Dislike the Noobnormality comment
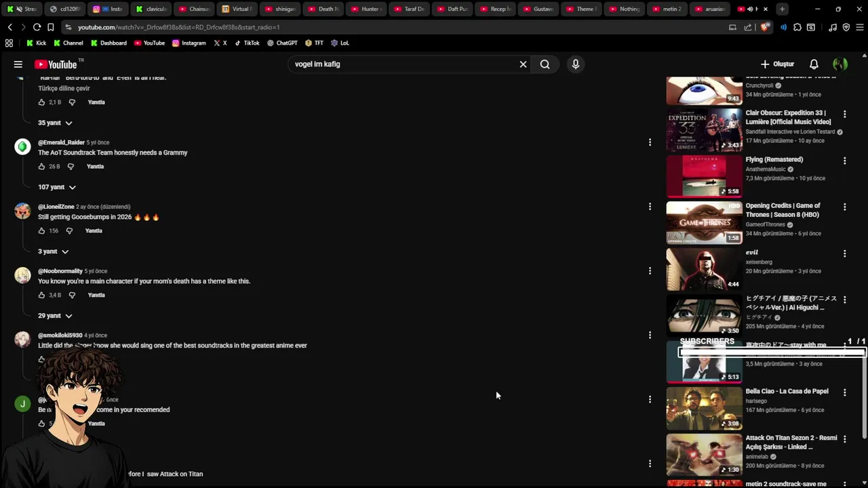 pos(72,296)
